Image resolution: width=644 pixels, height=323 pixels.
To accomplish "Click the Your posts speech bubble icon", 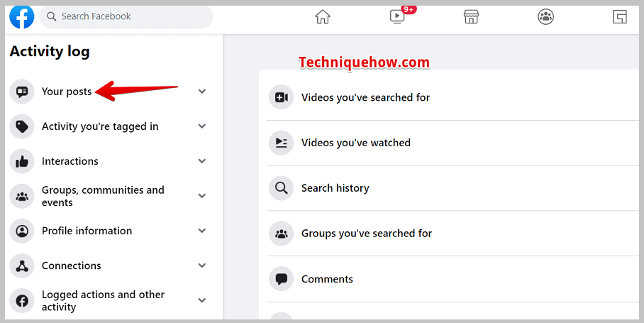I will 22,92.
